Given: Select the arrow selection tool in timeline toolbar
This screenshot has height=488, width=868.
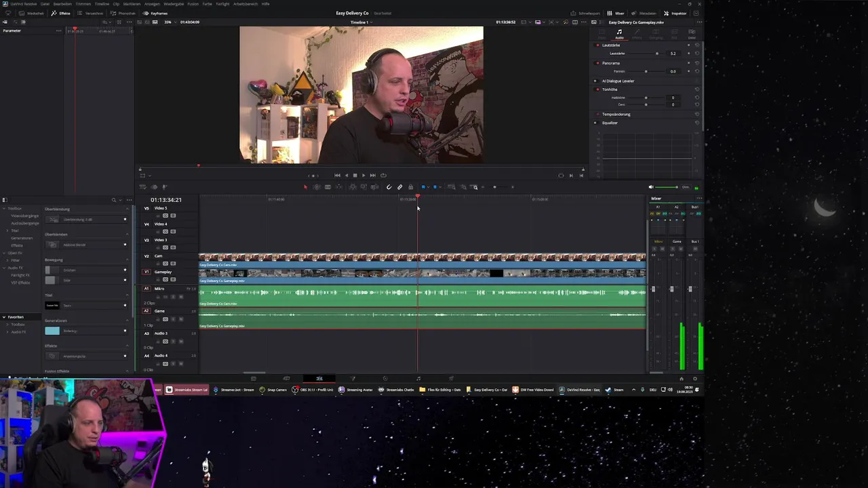Looking at the screenshot, I should coord(305,187).
